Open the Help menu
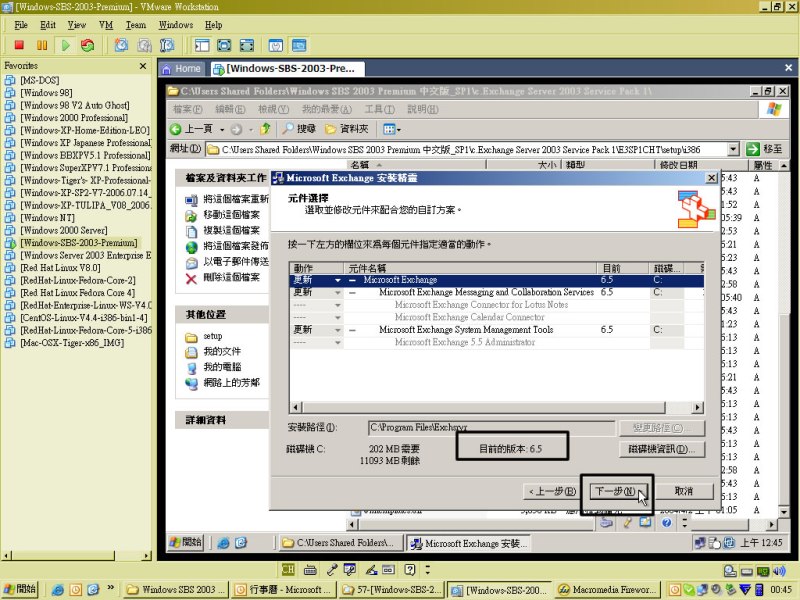Screen dimensions: 800x600 [213, 24]
